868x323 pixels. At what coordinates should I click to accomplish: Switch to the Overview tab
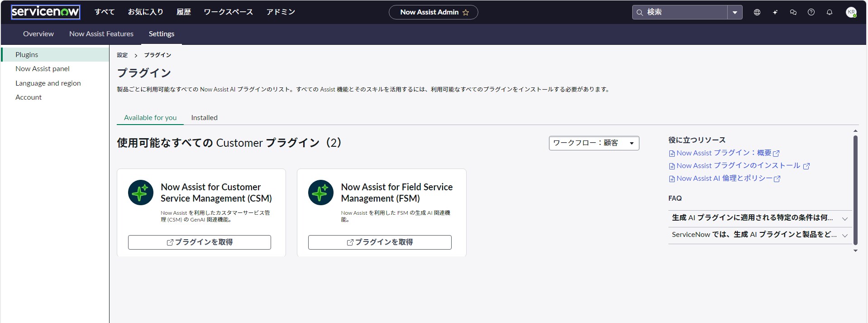click(38, 34)
